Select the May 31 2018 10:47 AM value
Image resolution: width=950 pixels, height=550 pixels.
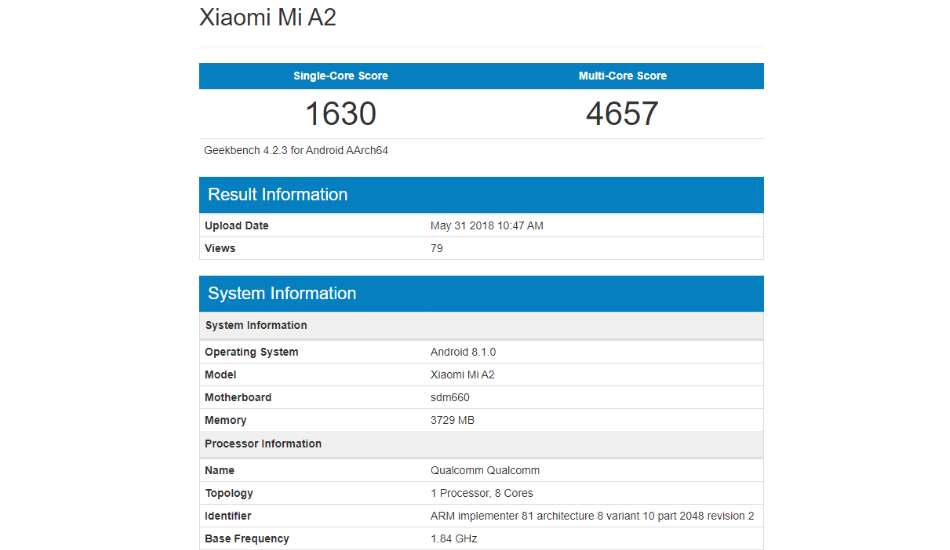tap(487, 225)
